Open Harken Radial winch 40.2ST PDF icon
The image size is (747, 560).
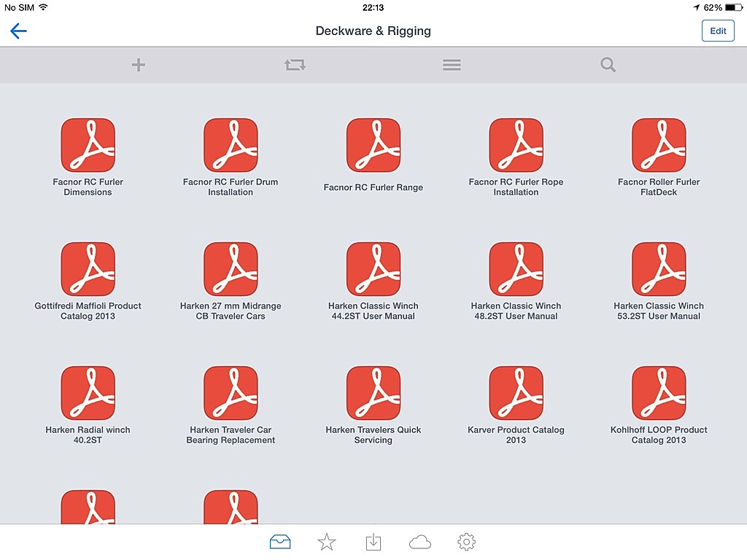pos(88,393)
